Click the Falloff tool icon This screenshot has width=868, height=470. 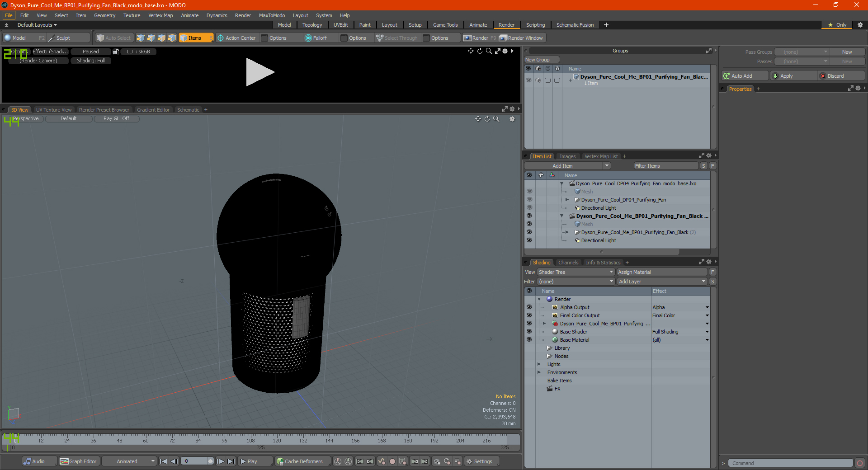tap(308, 38)
